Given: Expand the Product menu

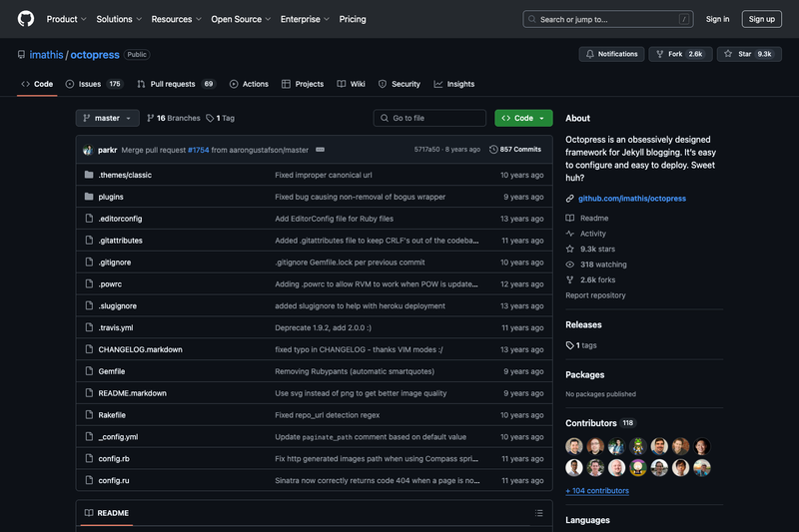Looking at the screenshot, I should pos(66,19).
